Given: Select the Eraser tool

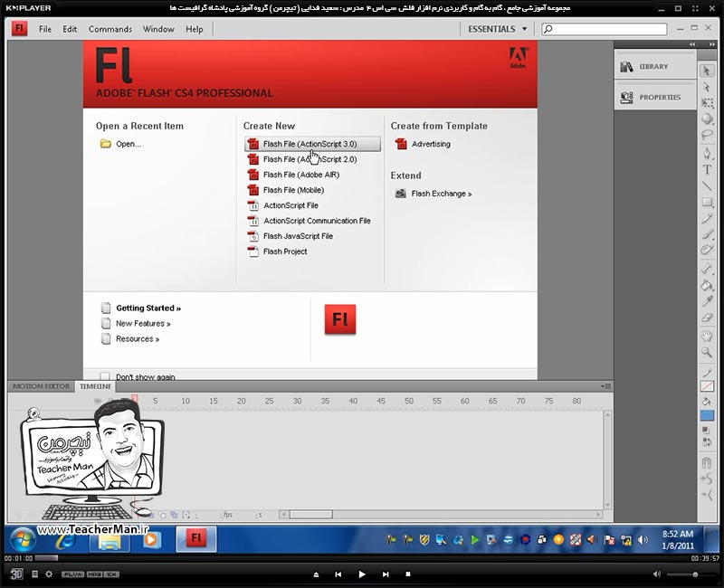Looking at the screenshot, I should [x=707, y=318].
